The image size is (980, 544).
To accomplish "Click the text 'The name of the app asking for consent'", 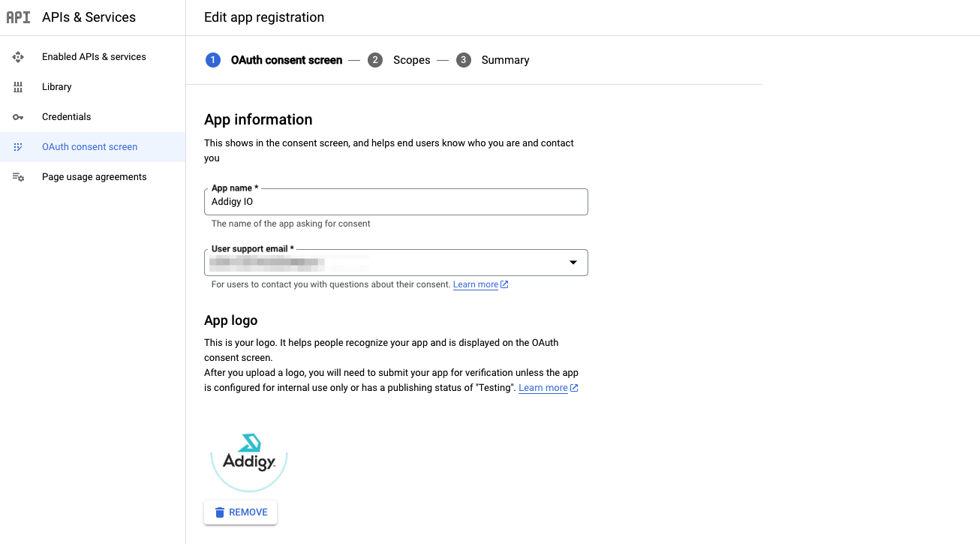I will [291, 224].
